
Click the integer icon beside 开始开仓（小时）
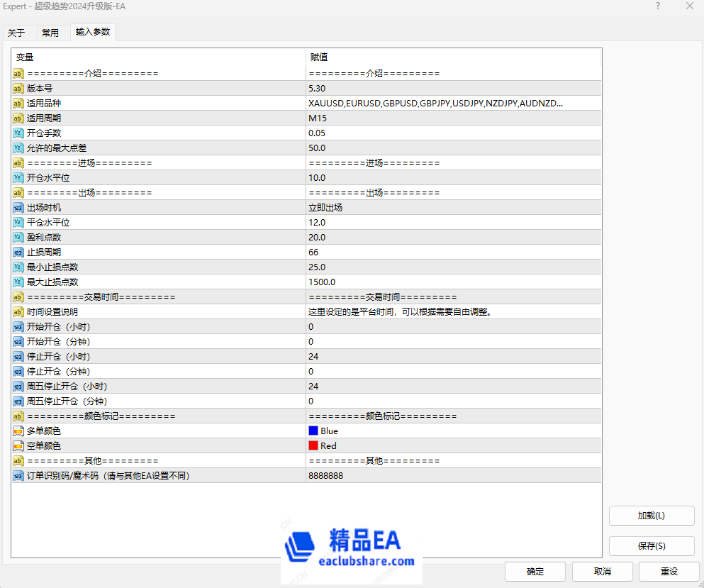(x=18, y=326)
